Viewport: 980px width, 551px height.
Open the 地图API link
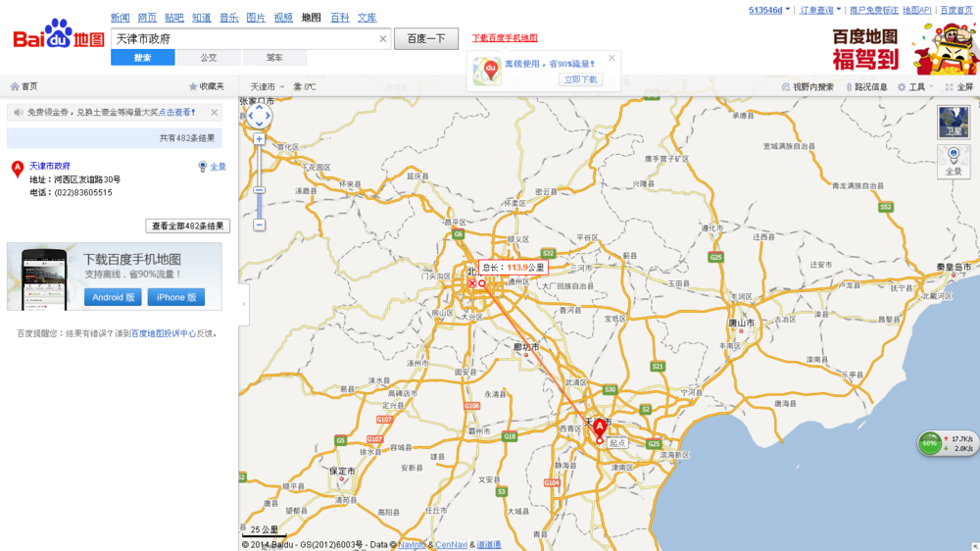(917, 10)
